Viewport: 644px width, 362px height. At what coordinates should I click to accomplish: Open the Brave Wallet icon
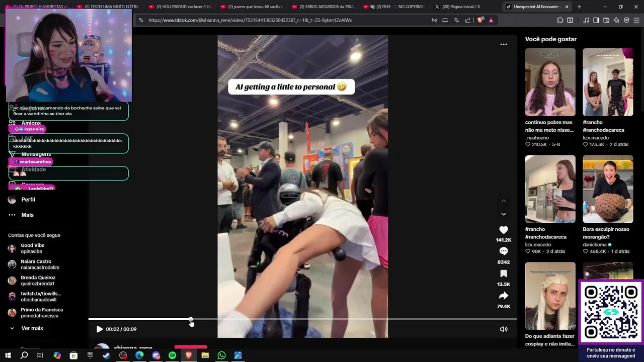(606, 20)
